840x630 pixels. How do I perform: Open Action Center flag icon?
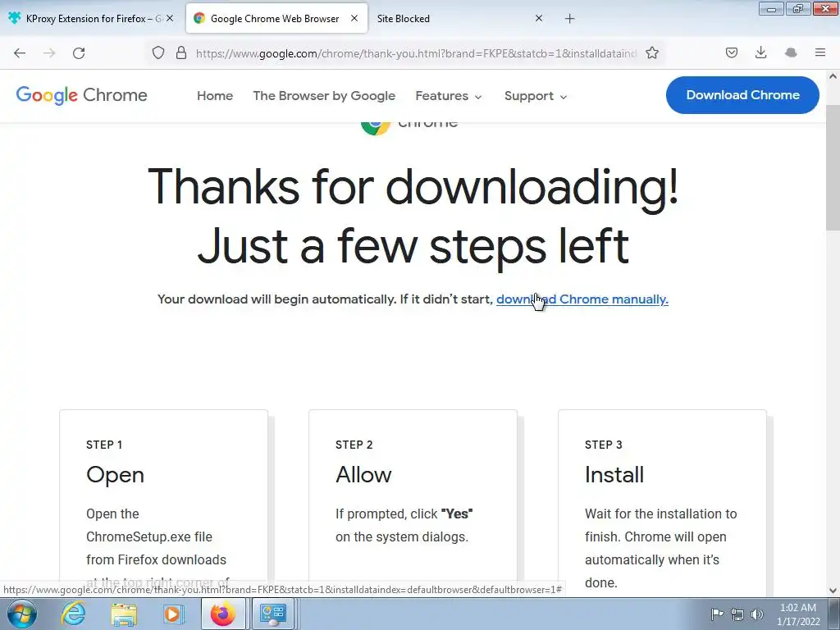(717, 614)
